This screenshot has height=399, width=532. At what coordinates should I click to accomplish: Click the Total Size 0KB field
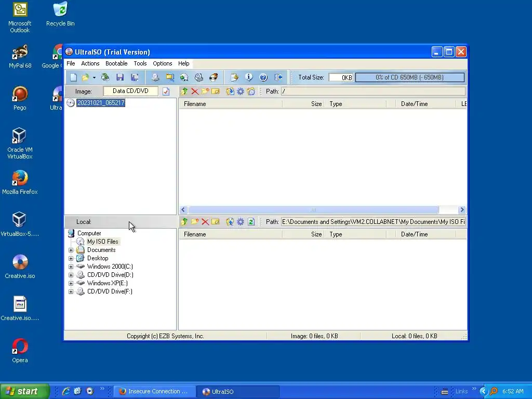341,77
